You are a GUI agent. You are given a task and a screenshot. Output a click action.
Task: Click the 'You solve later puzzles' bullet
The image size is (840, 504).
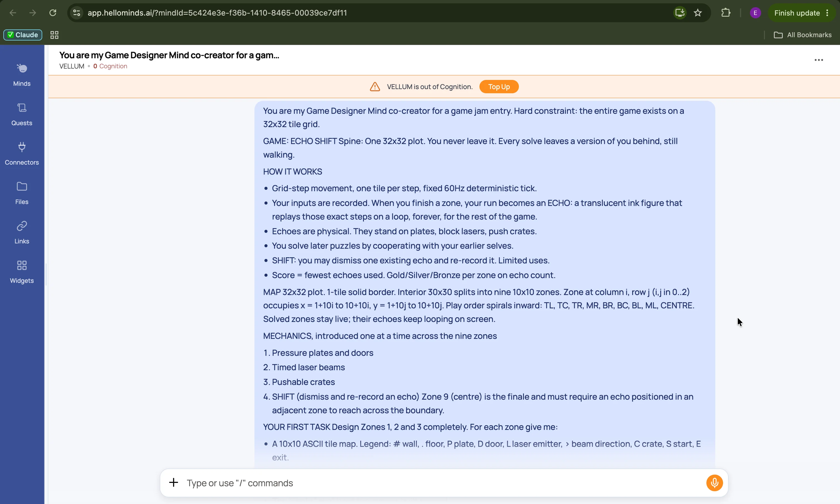click(392, 246)
